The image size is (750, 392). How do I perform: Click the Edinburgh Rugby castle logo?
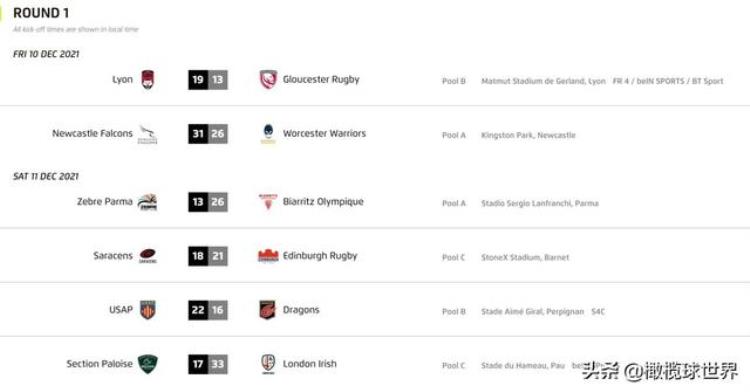tap(268, 256)
